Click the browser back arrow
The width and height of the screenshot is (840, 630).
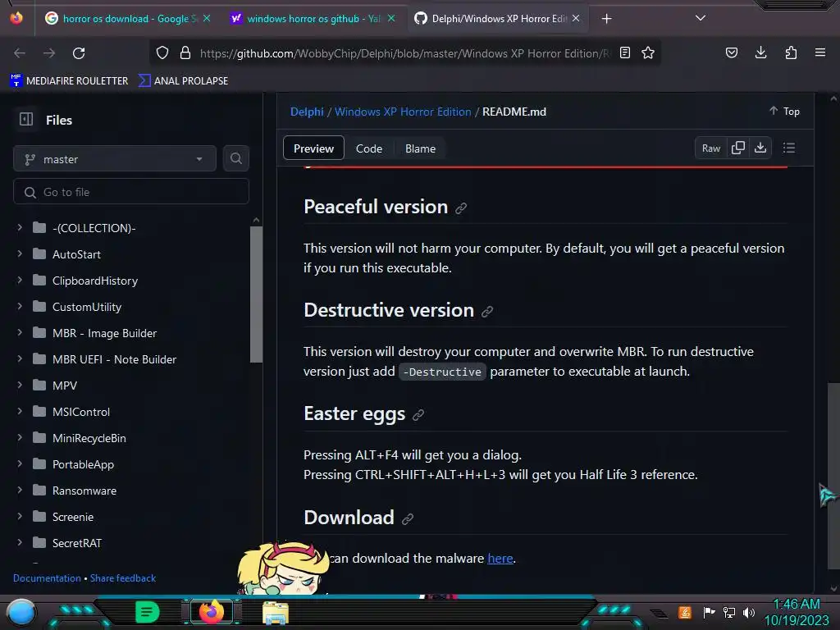[x=20, y=53]
